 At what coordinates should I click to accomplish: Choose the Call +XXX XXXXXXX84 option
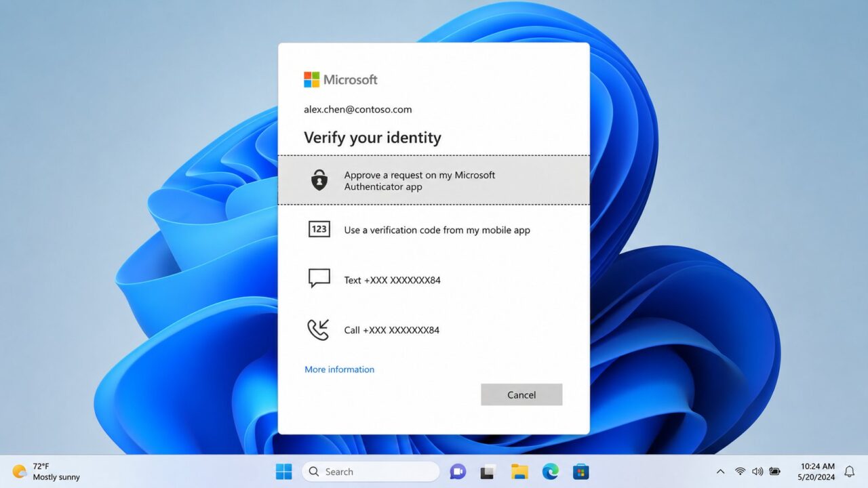pos(434,330)
